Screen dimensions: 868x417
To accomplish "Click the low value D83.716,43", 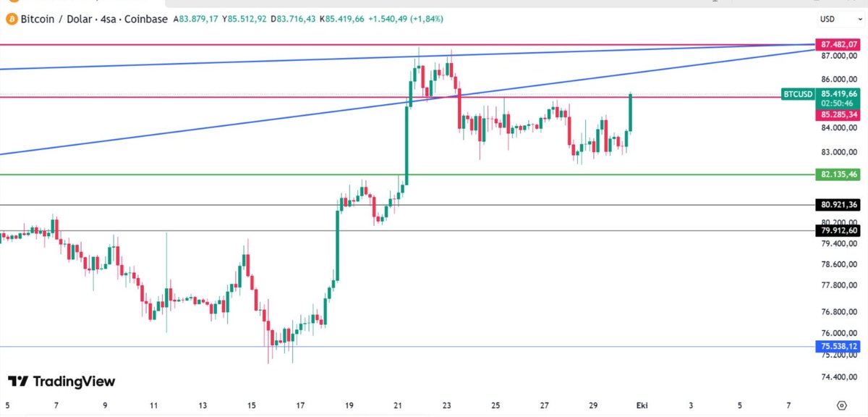I will tap(294, 20).
